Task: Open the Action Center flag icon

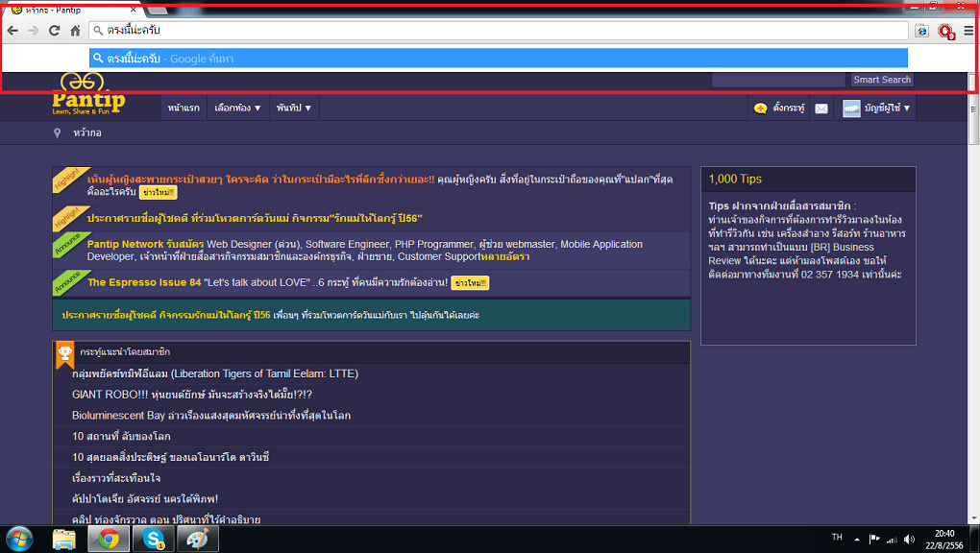Action: point(874,540)
